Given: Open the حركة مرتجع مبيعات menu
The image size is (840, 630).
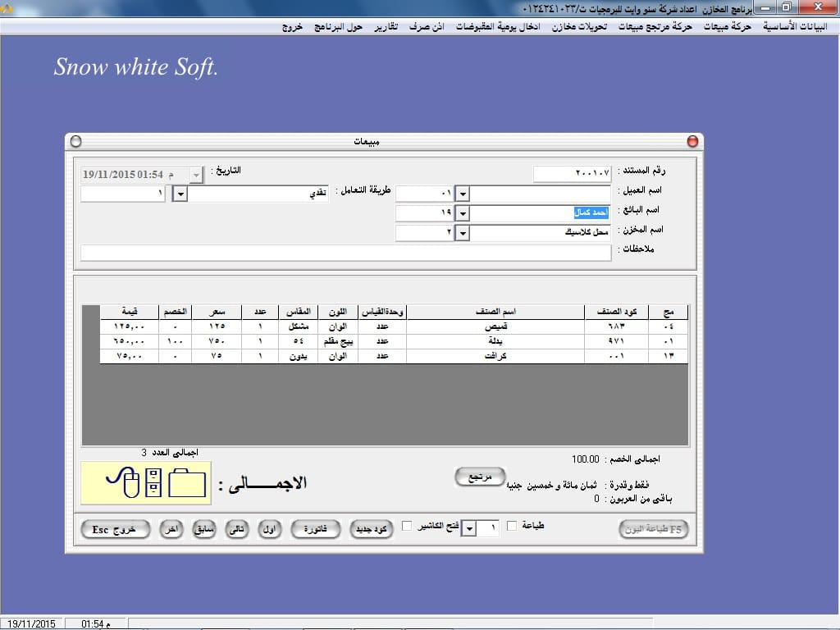Looking at the screenshot, I should click(x=655, y=26).
